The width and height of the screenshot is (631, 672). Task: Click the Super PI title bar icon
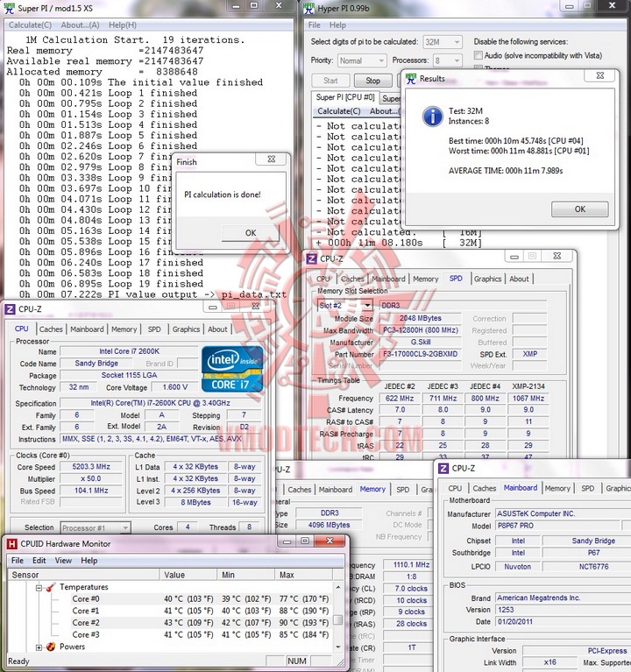pos(9,8)
